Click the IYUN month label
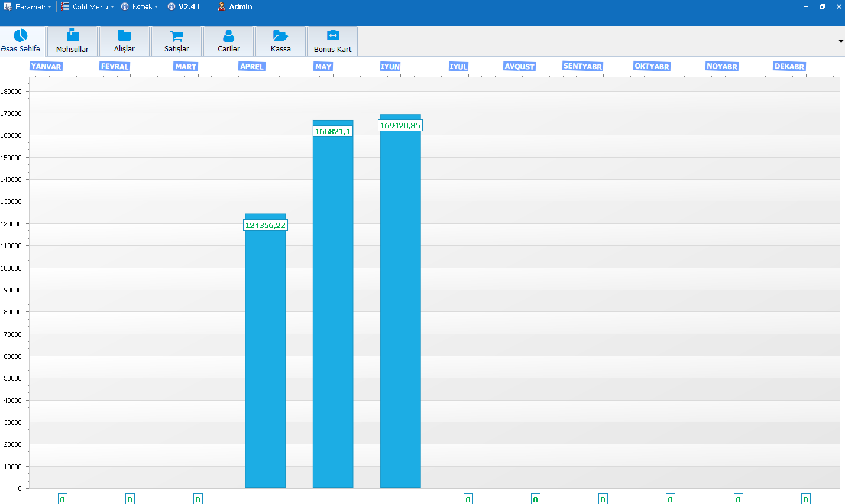Image resolution: width=845 pixels, height=504 pixels. [390, 66]
